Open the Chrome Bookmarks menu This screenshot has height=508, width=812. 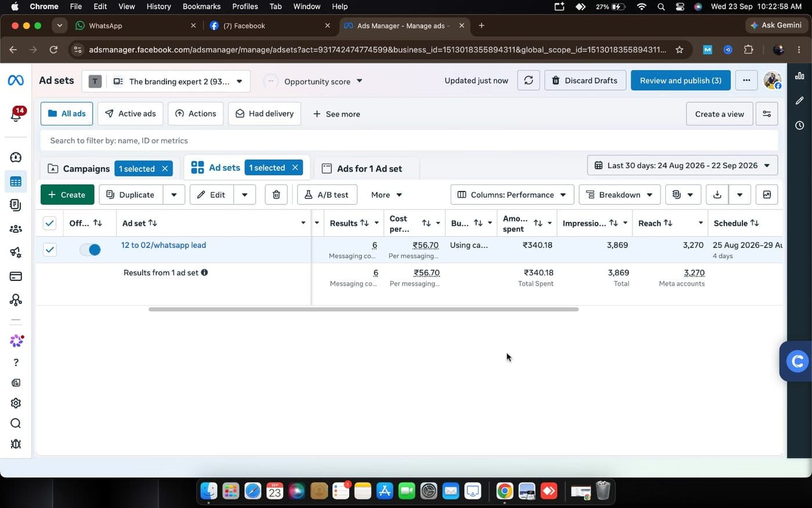point(201,6)
